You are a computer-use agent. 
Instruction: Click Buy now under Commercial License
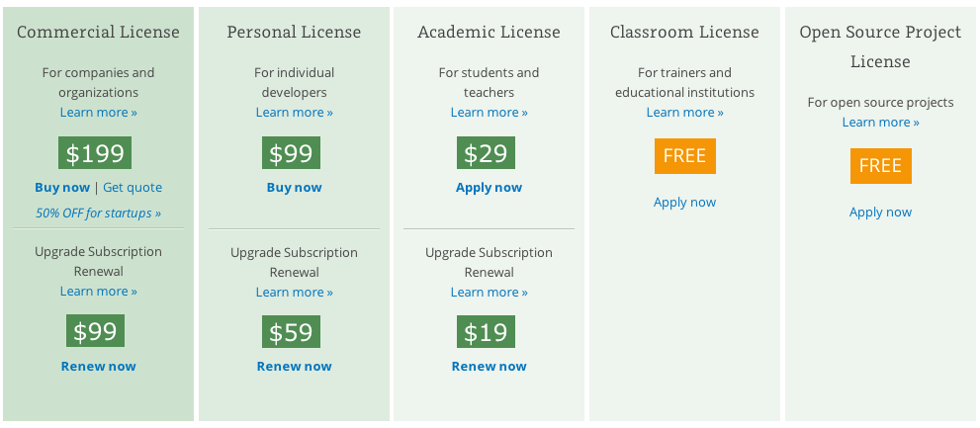tap(62, 188)
